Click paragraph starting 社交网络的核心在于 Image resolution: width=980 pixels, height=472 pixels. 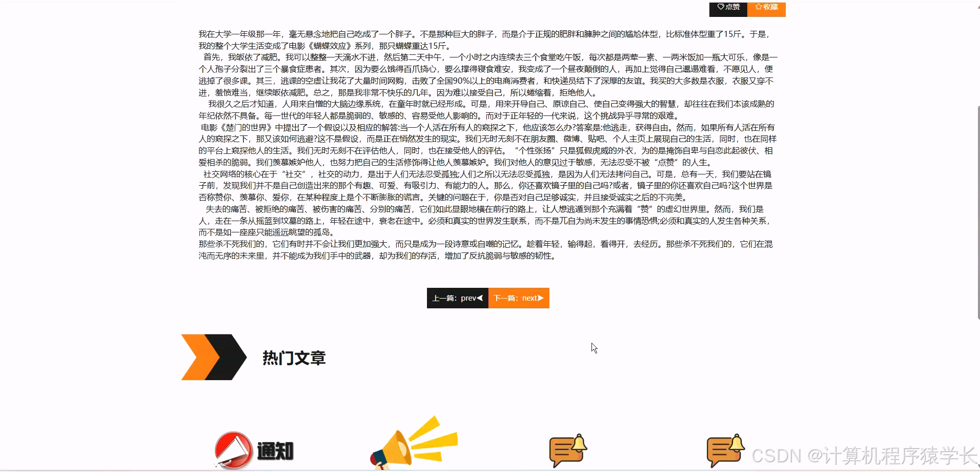click(486, 186)
